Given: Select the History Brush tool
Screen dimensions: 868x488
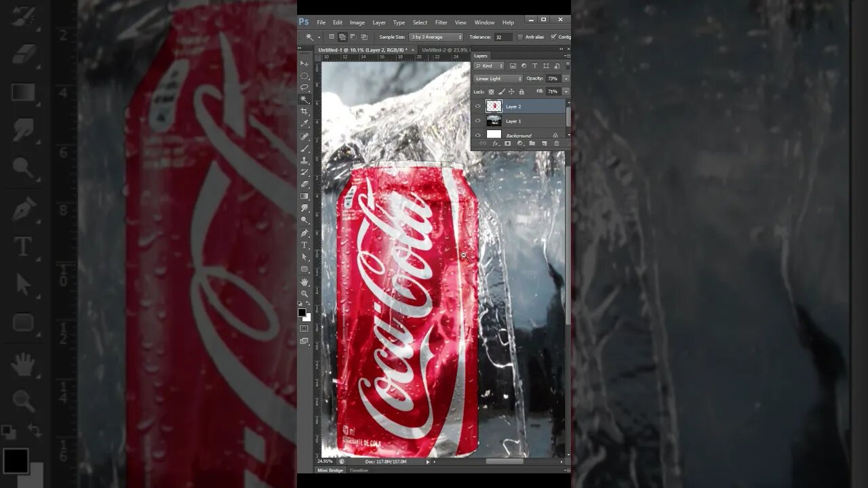Looking at the screenshot, I should click(304, 172).
